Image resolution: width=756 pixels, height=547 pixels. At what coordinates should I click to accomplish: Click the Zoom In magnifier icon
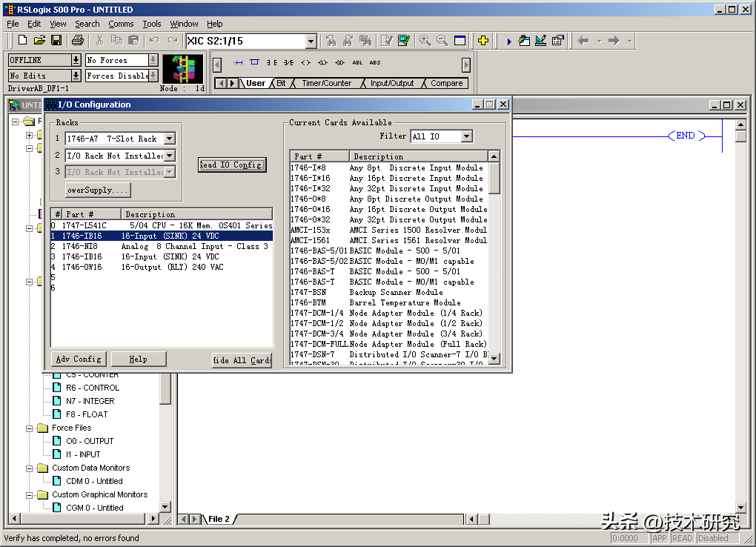click(x=425, y=41)
